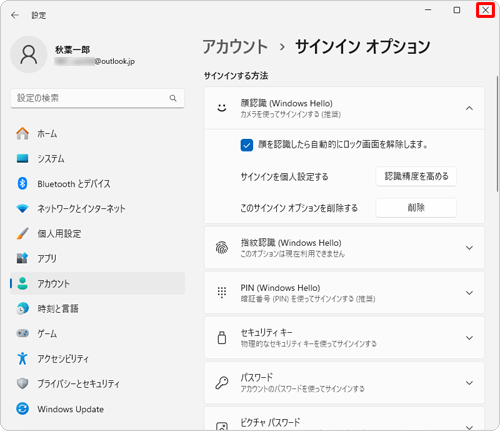The image size is (500, 431).
Task: Click アカウント breadcrumb link
Action: (235, 47)
